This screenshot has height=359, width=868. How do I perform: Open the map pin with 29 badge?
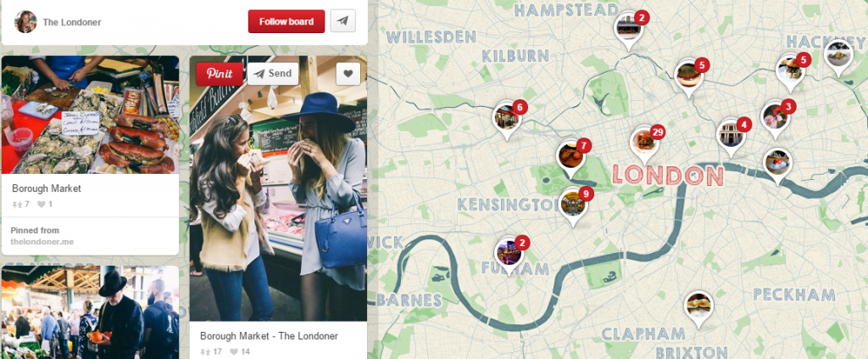645,143
